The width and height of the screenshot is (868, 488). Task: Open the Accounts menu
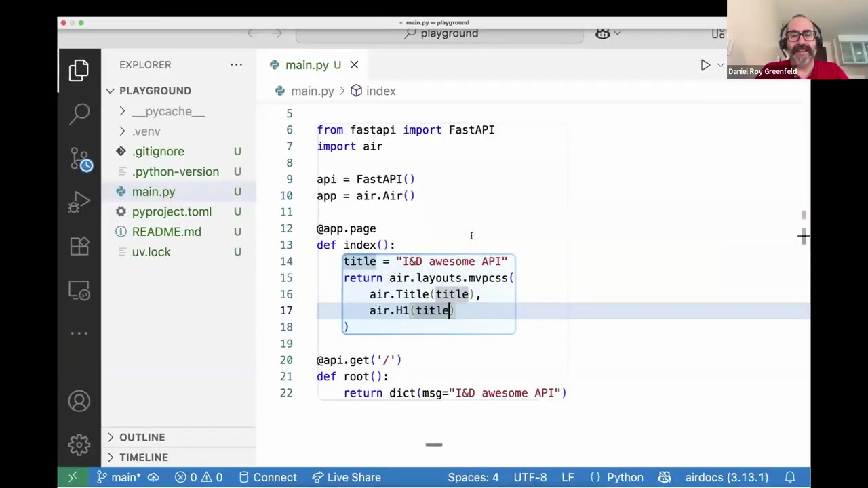(79, 402)
